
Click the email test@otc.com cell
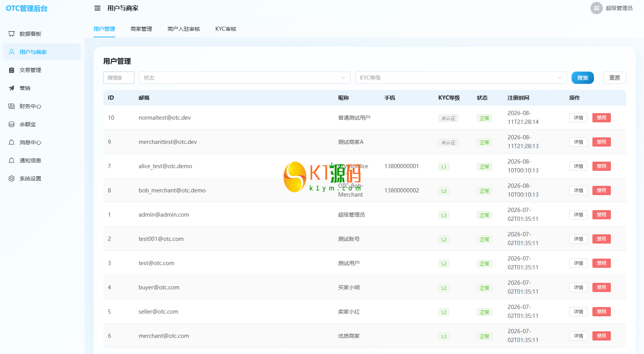(156, 263)
